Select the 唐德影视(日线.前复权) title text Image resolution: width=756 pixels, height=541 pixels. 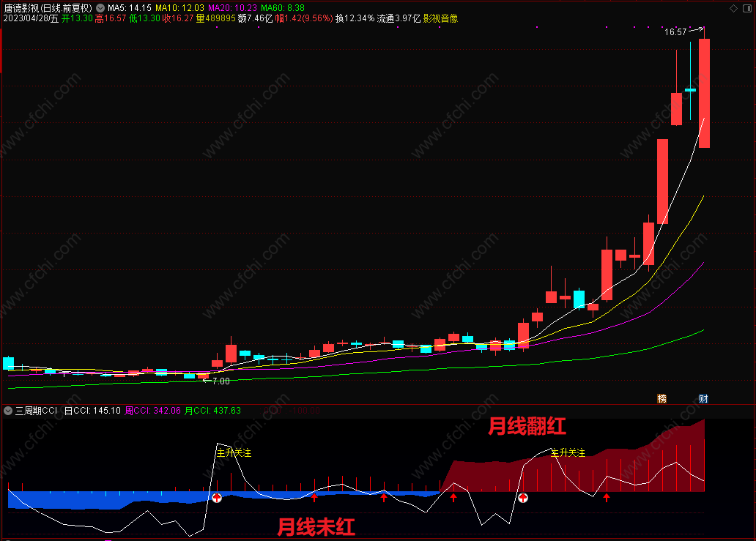(x=48, y=8)
